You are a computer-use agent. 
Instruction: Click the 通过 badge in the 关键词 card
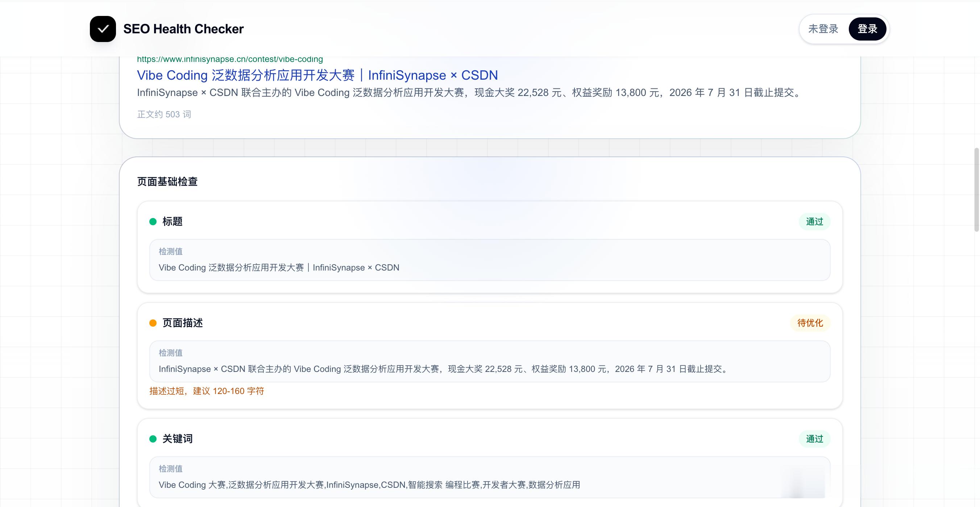[814, 439]
